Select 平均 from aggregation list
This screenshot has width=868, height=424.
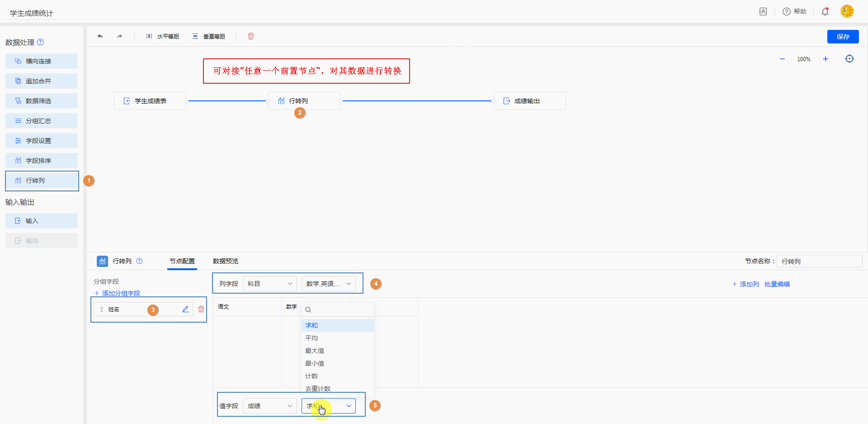click(311, 338)
